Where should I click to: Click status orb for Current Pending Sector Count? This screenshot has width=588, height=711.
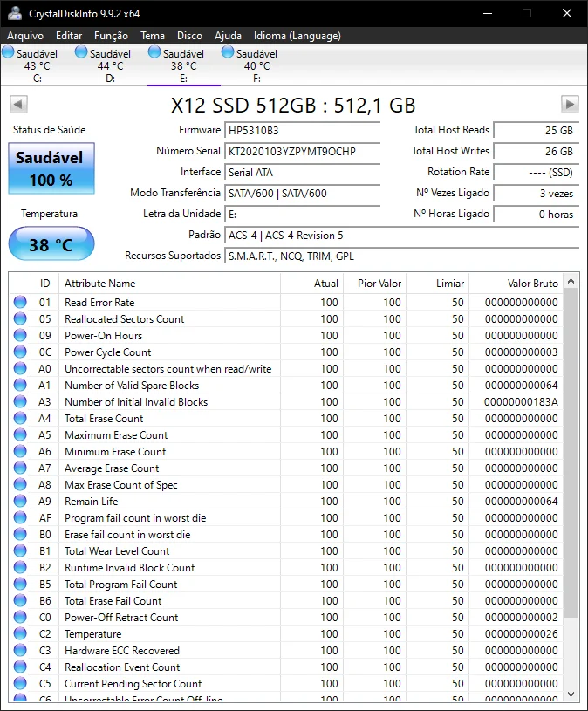click(x=20, y=683)
